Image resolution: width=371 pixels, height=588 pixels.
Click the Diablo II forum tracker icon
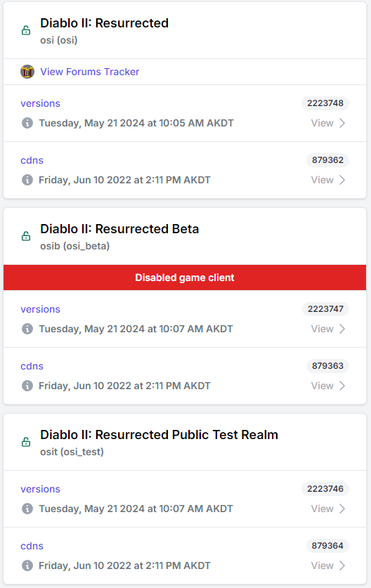point(27,72)
